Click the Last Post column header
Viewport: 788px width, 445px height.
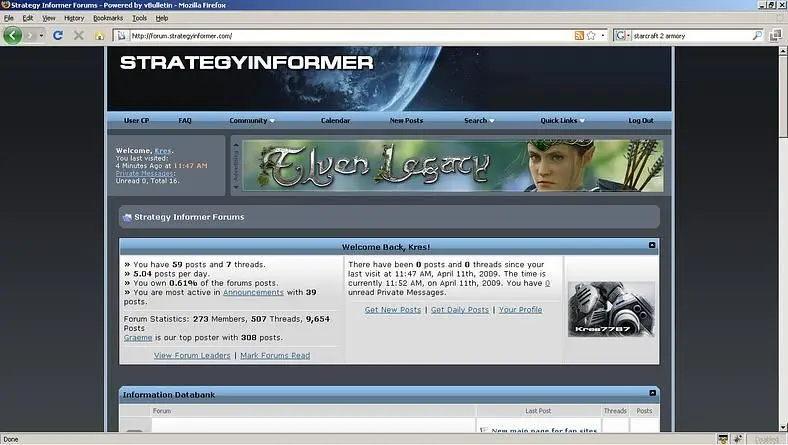[x=538, y=411]
